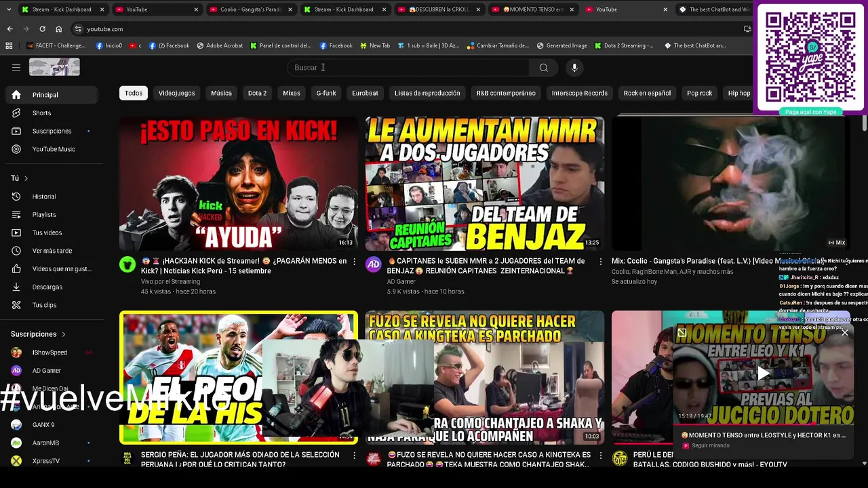Open the browser tab search dropdown
The image size is (868, 488).
(x=8, y=9)
